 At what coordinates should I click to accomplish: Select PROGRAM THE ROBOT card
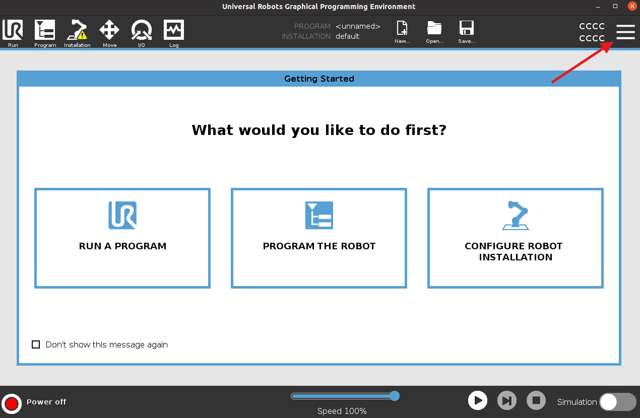pos(319,238)
